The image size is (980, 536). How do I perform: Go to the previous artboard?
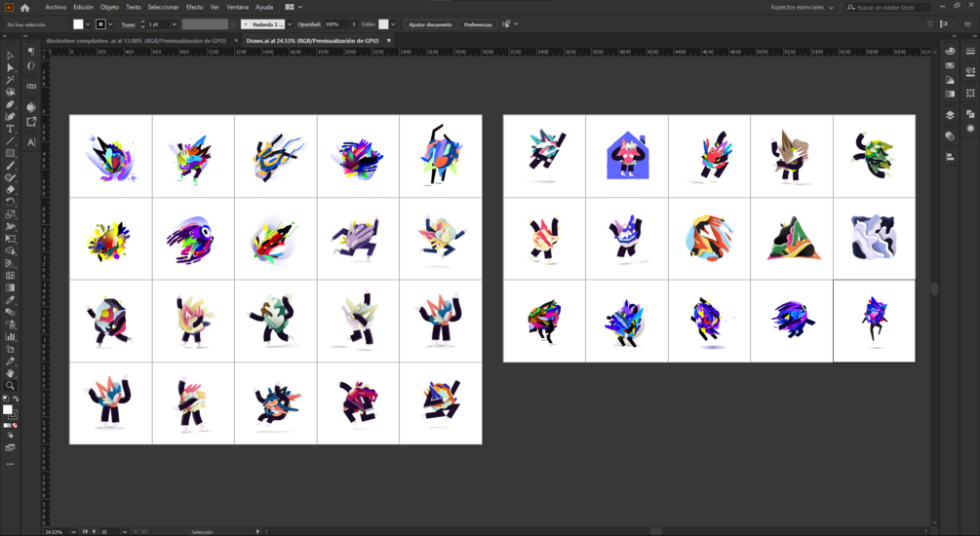[x=94, y=532]
